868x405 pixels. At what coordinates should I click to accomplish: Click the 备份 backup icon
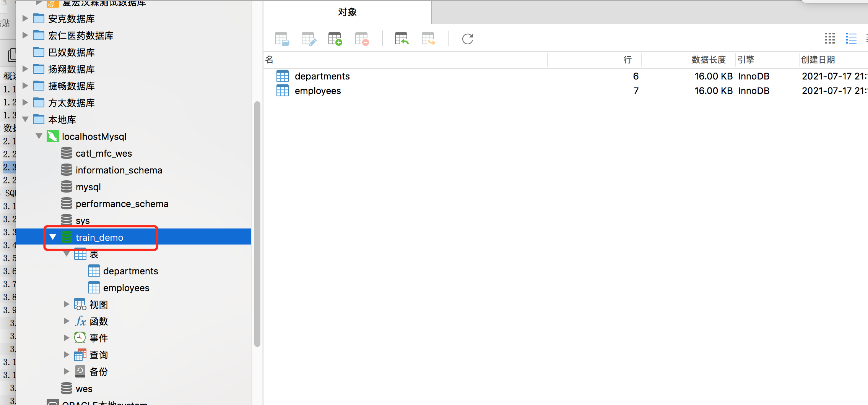[80, 371]
